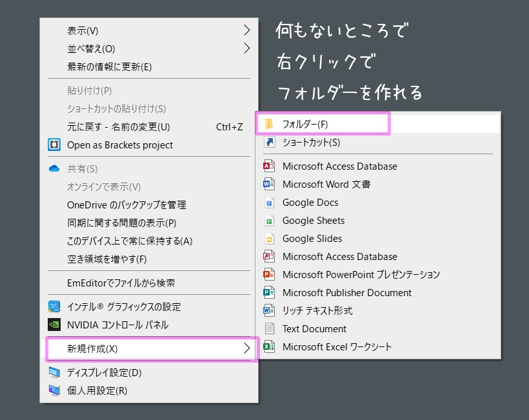Viewport: 529px width, 420px height.
Task: Expand the 新規作成(X) submenu chevron
Action: [247, 348]
